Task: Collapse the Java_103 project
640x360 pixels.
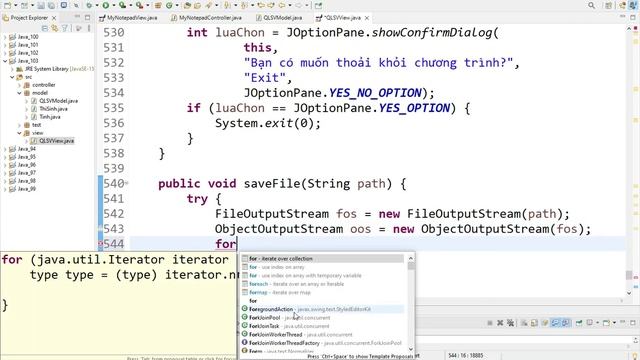Action: pos(5,61)
